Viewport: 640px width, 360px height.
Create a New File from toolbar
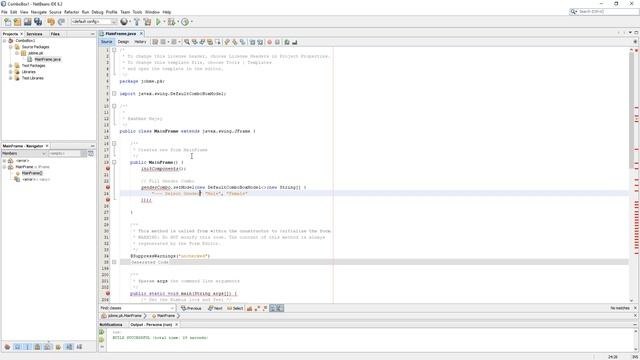[x=7, y=22]
